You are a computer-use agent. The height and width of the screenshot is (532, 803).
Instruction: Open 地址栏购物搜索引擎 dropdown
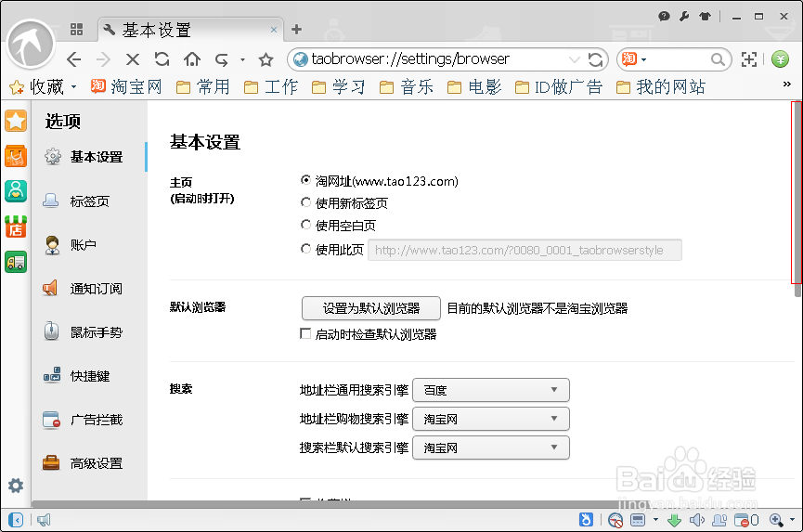[490, 419]
